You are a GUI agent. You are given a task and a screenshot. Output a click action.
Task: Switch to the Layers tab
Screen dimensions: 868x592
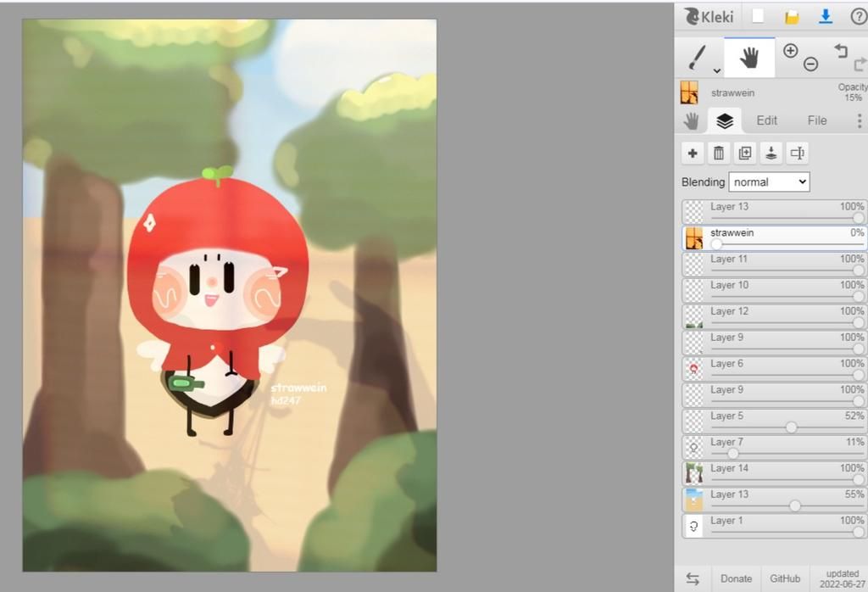725,120
